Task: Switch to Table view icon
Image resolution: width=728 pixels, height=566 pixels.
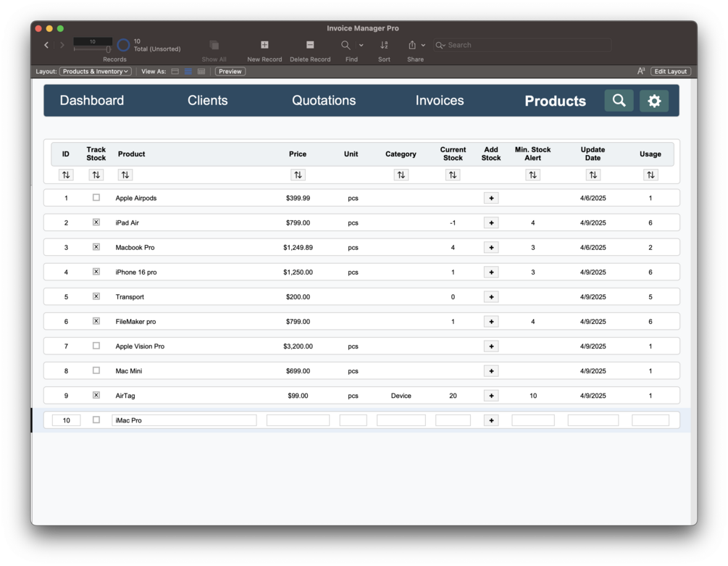Action: click(x=201, y=72)
